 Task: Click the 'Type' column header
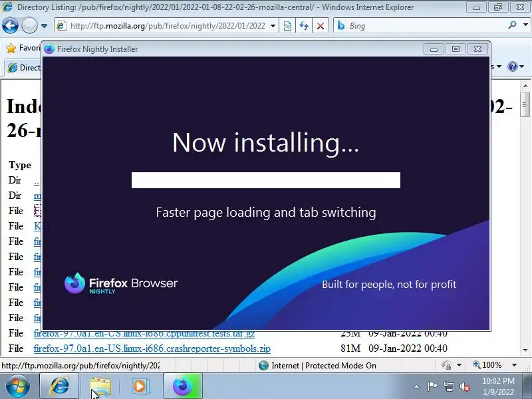[20, 165]
